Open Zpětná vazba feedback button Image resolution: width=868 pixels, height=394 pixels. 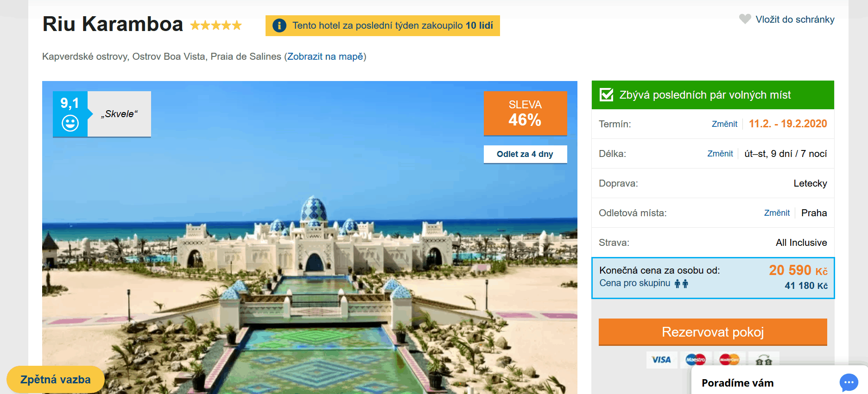[x=56, y=380]
